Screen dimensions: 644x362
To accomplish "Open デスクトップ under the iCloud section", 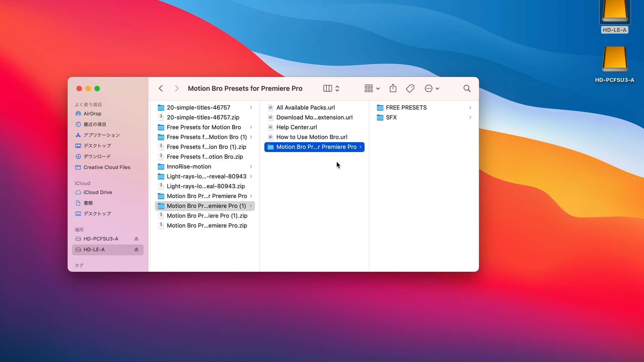I will click(x=108, y=214).
